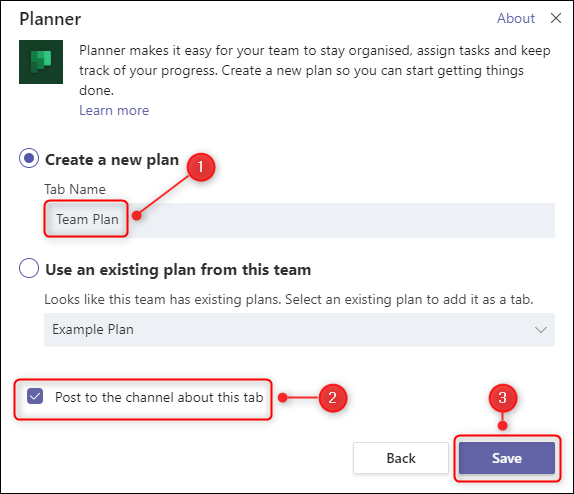Screen dimensions: 574x494
Task: Open the Learn more link
Action: tap(114, 110)
